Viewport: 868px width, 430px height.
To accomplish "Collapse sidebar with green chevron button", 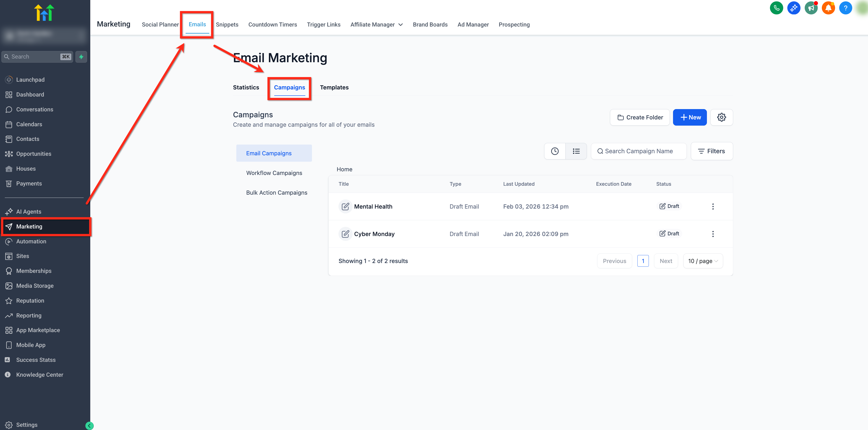I will coord(89,426).
